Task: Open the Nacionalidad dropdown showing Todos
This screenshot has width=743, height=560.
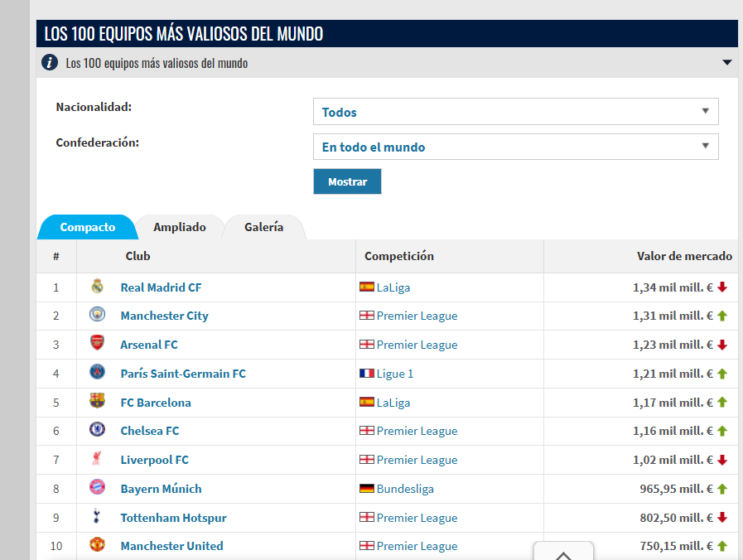Action: (x=515, y=112)
